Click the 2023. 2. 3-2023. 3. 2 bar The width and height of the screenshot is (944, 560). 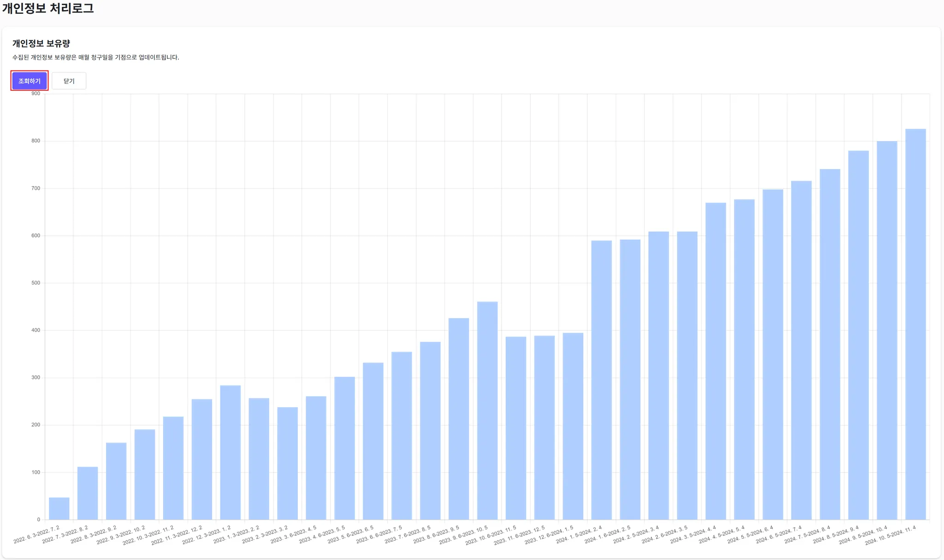288,463
